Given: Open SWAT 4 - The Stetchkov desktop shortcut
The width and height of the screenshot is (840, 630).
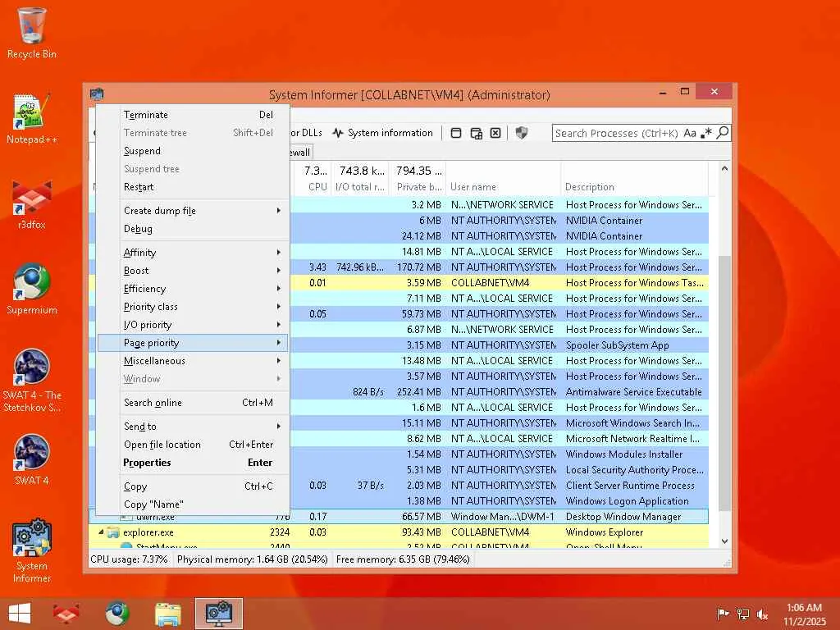Looking at the screenshot, I should click(x=32, y=381).
